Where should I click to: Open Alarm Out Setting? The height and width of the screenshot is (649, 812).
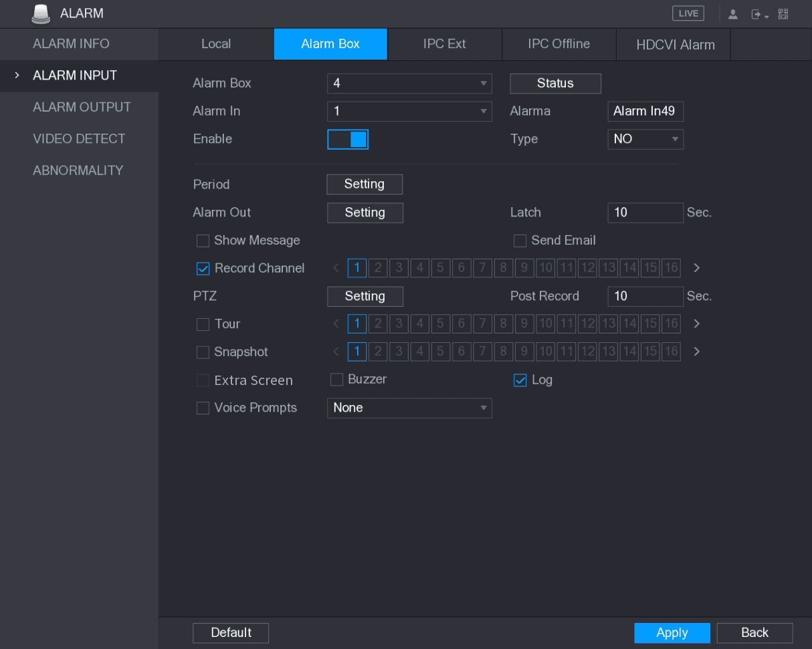[365, 213]
